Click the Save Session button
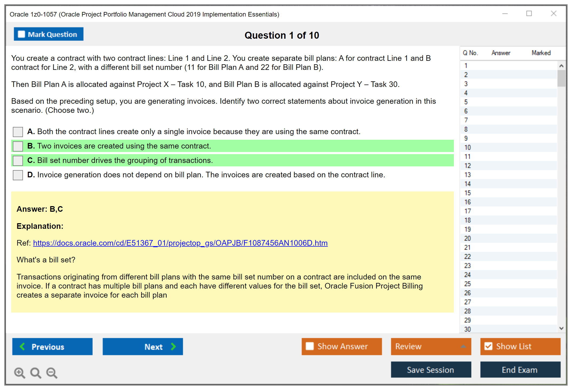 coord(431,370)
